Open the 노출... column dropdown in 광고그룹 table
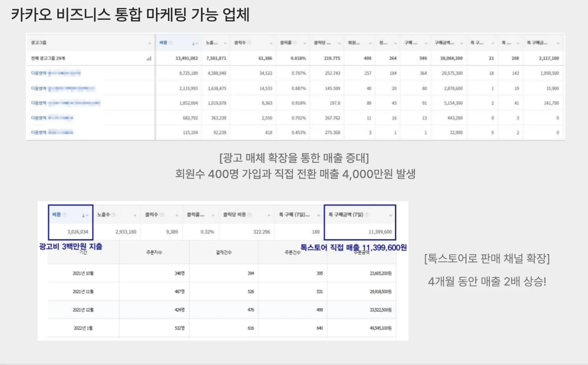The image size is (588, 365). coord(225,43)
